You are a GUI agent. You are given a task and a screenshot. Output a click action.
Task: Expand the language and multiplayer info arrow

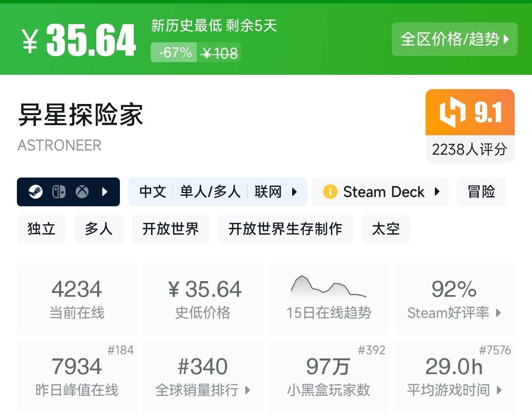coord(294,192)
